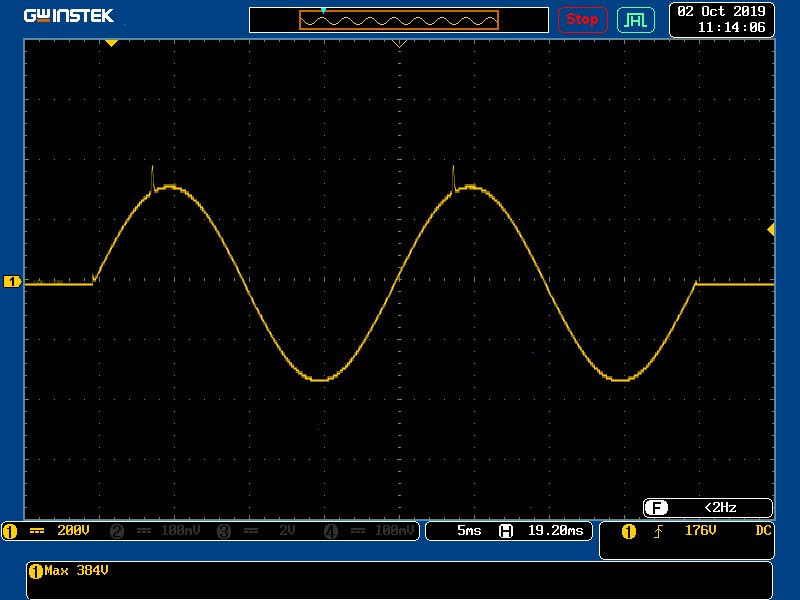
Task: Click the trigger source channel 1 icon
Action: click(628, 531)
